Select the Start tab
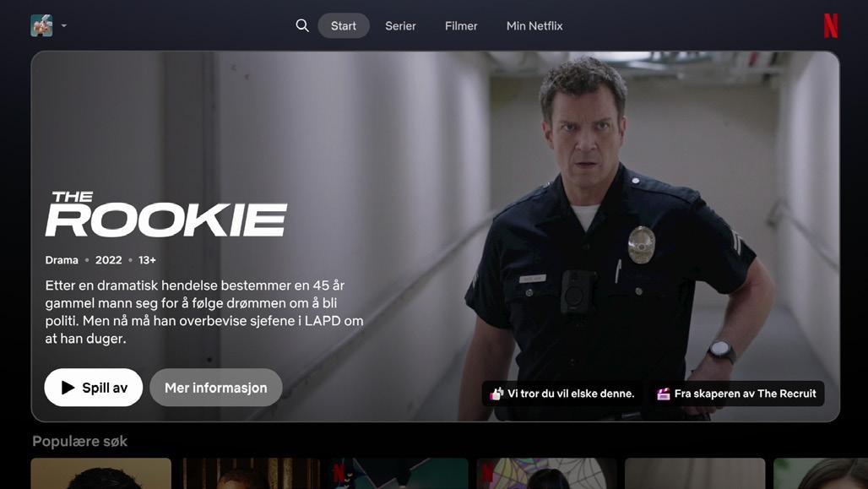This screenshot has height=489, width=868. point(343,25)
